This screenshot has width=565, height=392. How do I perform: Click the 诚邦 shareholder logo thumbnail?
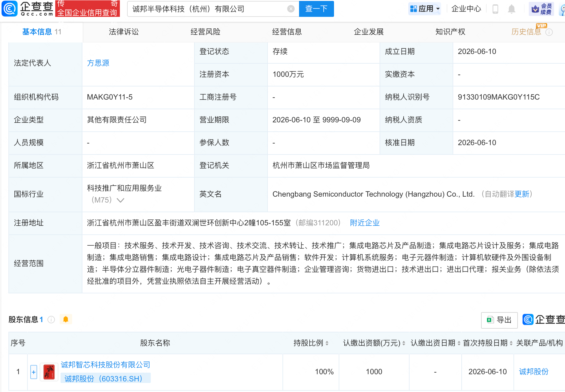49,372
